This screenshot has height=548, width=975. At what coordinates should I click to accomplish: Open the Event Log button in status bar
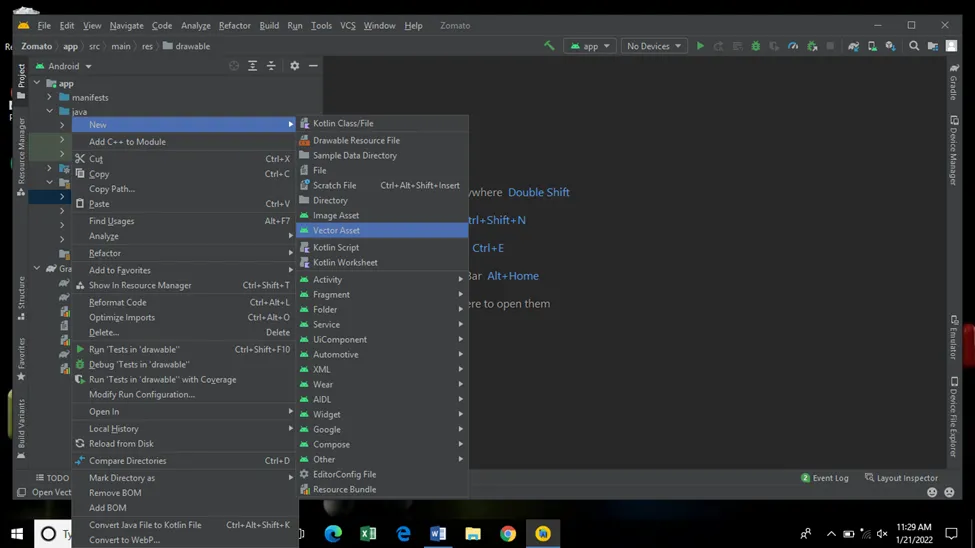tap(825, 478)
